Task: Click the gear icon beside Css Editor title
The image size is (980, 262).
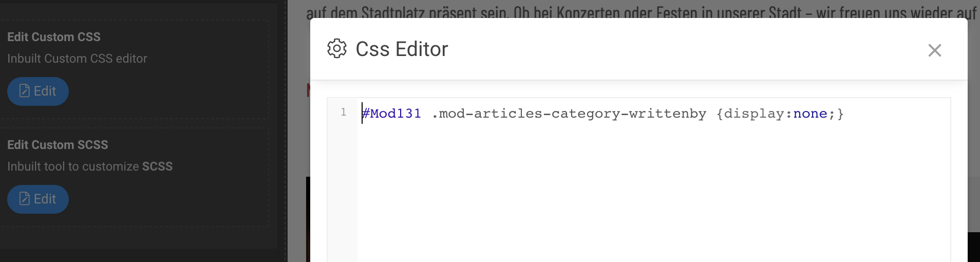Action: [x=337, y=49]
